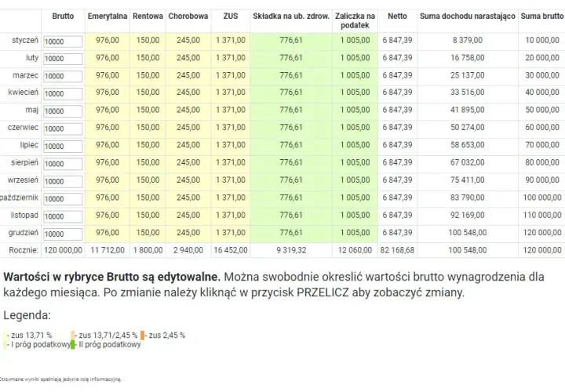
Task: Click the lipiec health contribution 776,61
Action: pyautogui.click(x=291, y=145)
